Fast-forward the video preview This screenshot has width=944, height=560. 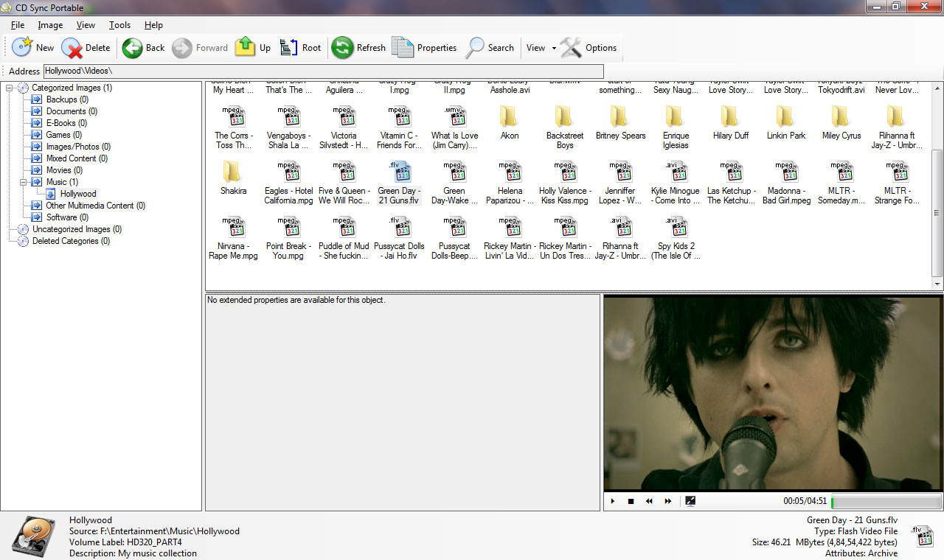[x=668, y=501]
